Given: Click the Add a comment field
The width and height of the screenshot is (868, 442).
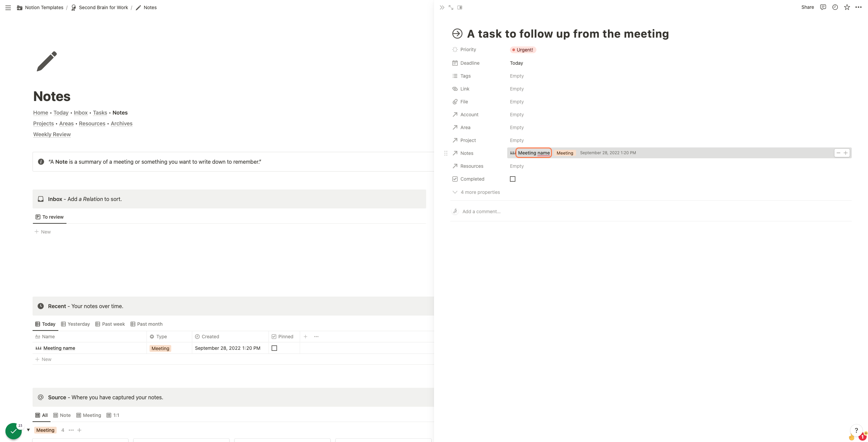Looking at the screenshot, I should (481, 212).
